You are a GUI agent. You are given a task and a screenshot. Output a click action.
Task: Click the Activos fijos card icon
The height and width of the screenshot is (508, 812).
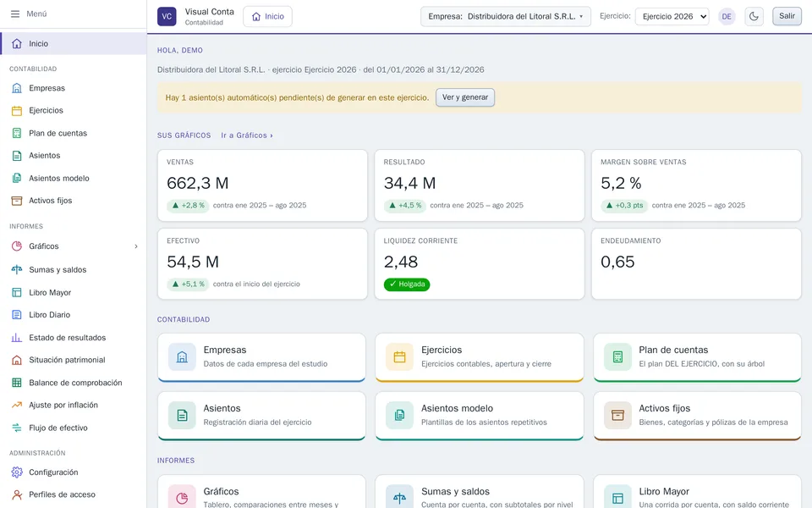617,415
